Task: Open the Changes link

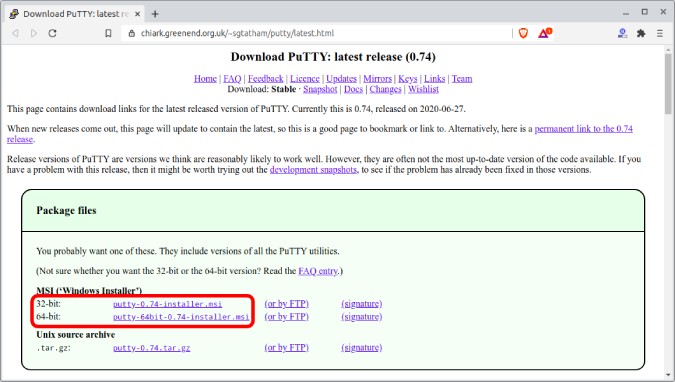Action: pyautogui.click(x=385, y=89)
